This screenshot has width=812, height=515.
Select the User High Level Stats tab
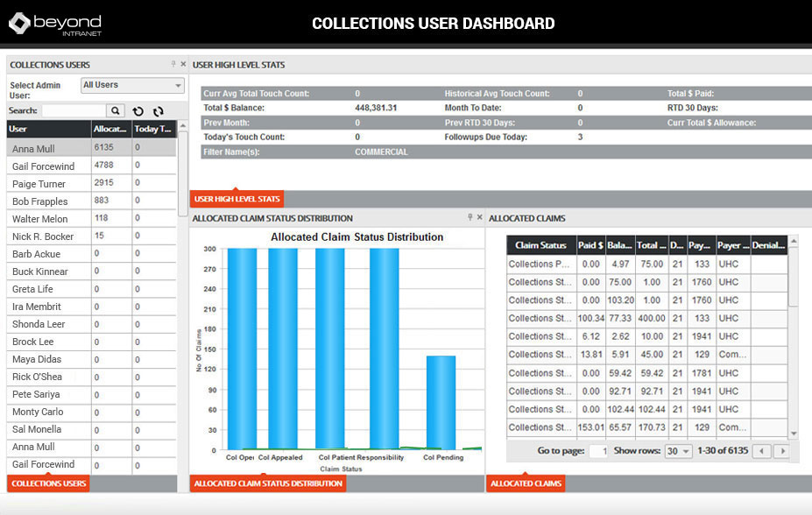coord(237,199)
